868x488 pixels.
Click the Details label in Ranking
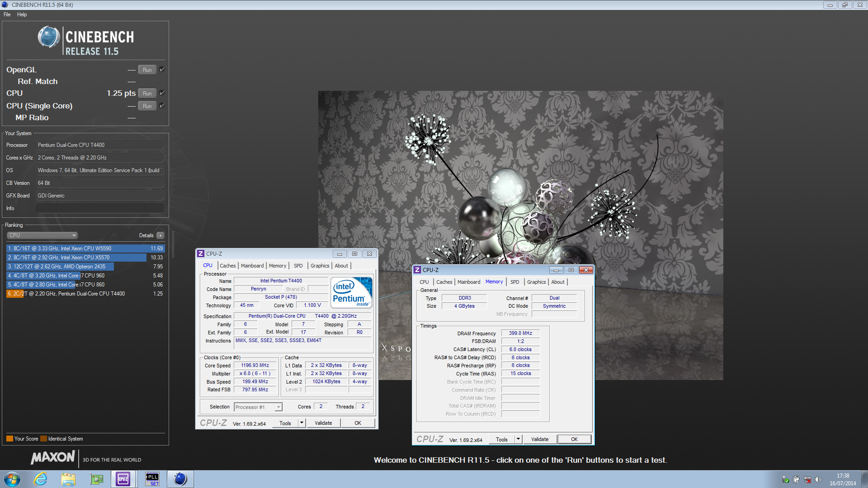[146, 235]
